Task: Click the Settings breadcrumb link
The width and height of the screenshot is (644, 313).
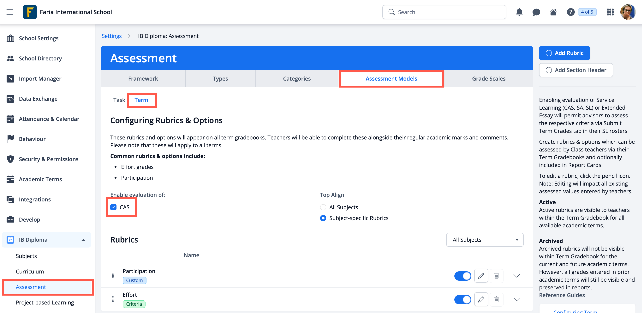Action: (x=111, y=36)
